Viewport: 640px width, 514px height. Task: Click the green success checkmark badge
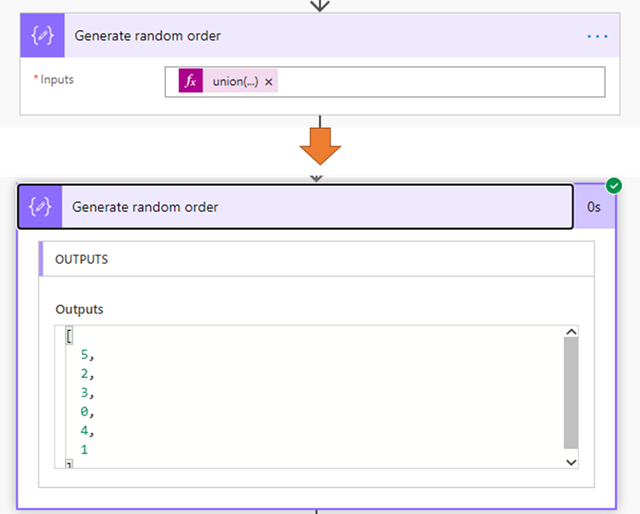tap(614, 186)
